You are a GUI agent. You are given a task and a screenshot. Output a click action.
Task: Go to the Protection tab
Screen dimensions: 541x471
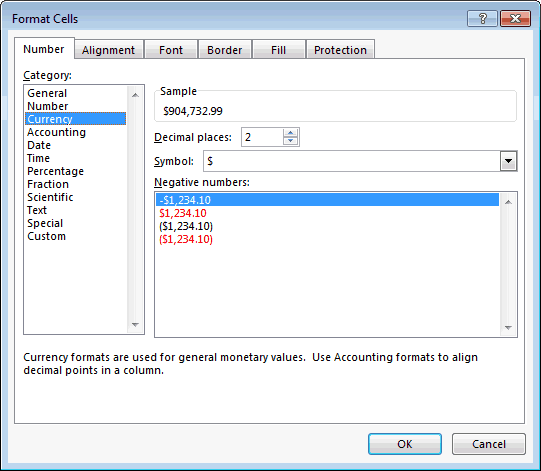click(x=340, y=50)
